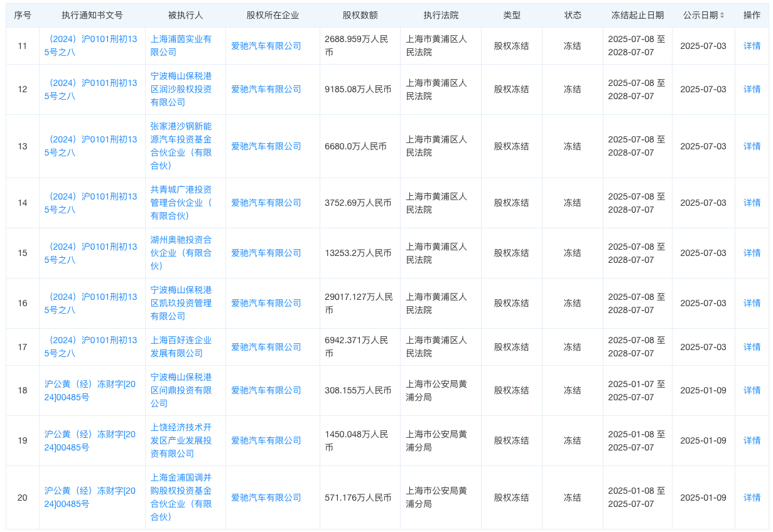Open notice number link in row 11
Image resolution: width=773 pixels, height=532 pixels.
pyautogui.click(x=91, y=46)
